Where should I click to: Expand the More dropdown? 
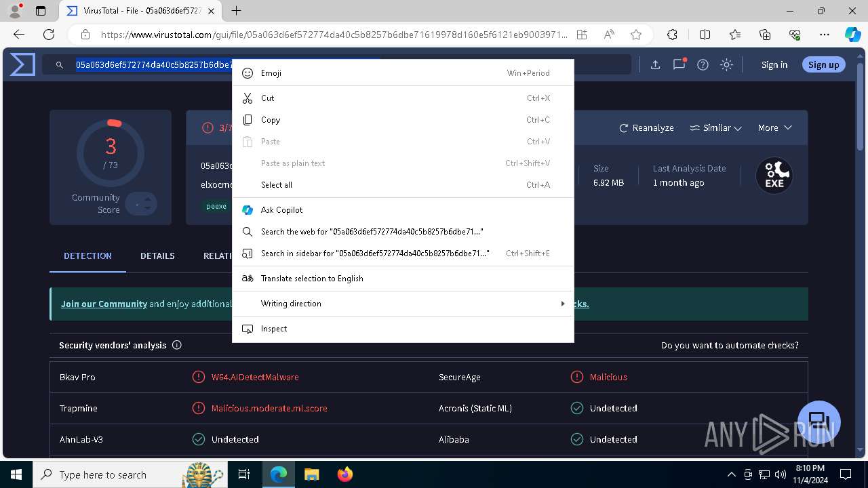click(x=774, y=127)
